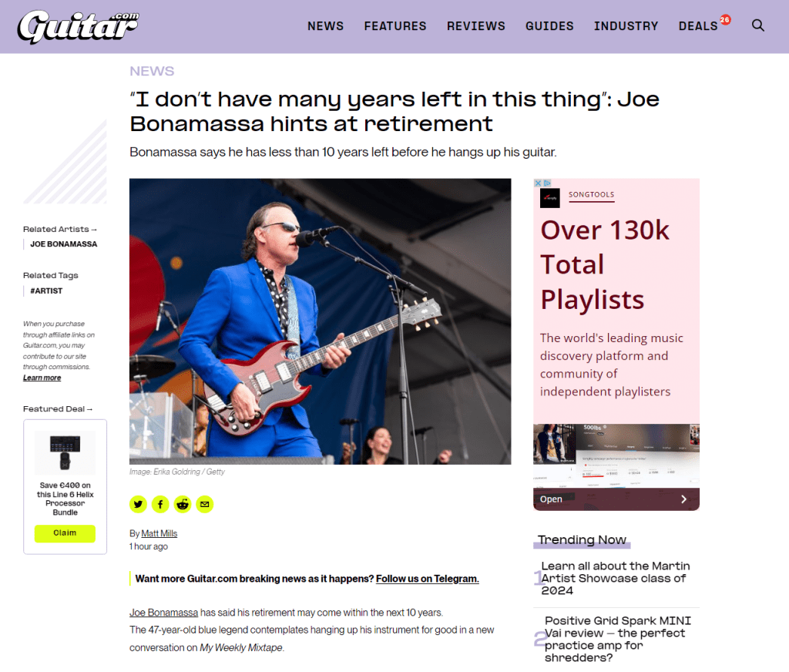789x672 pixels.
Task: Share article on Facebook
Action: tap(160, 504)
